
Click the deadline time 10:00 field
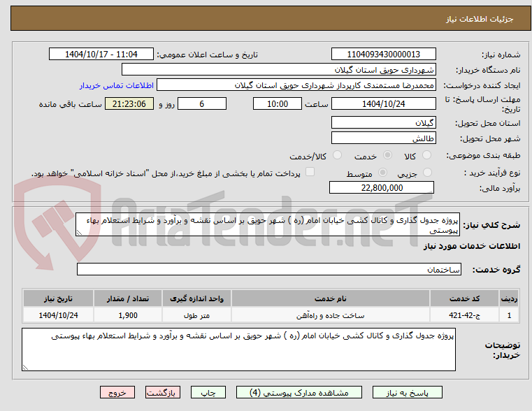coord(278,103)
